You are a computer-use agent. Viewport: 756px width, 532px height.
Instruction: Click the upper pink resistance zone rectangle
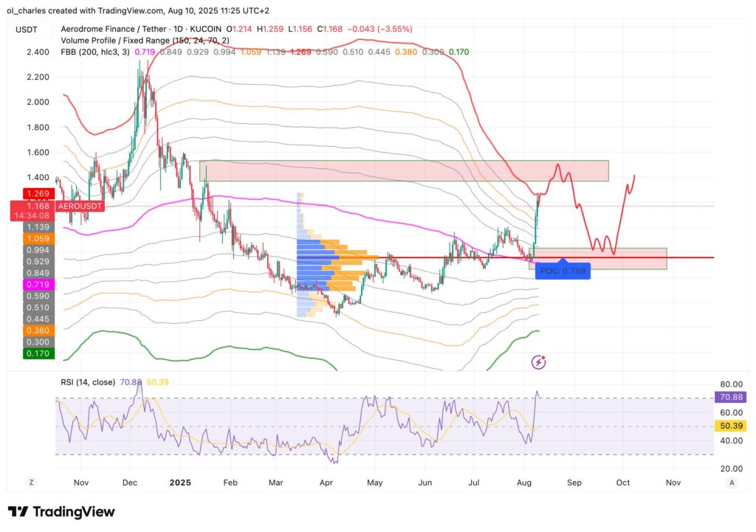(403, 170)
